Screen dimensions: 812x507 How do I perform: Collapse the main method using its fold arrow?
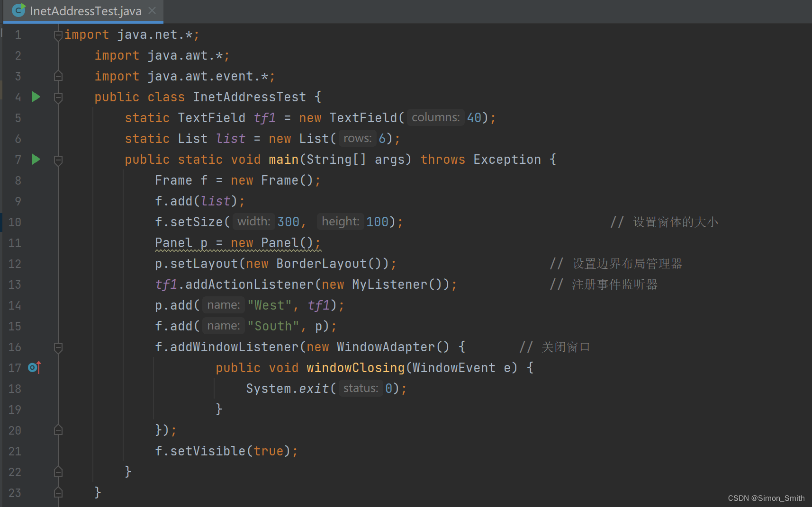58,159
